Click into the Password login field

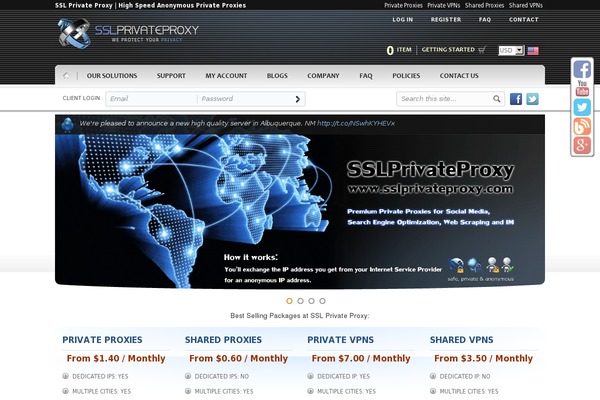point(245,99)
